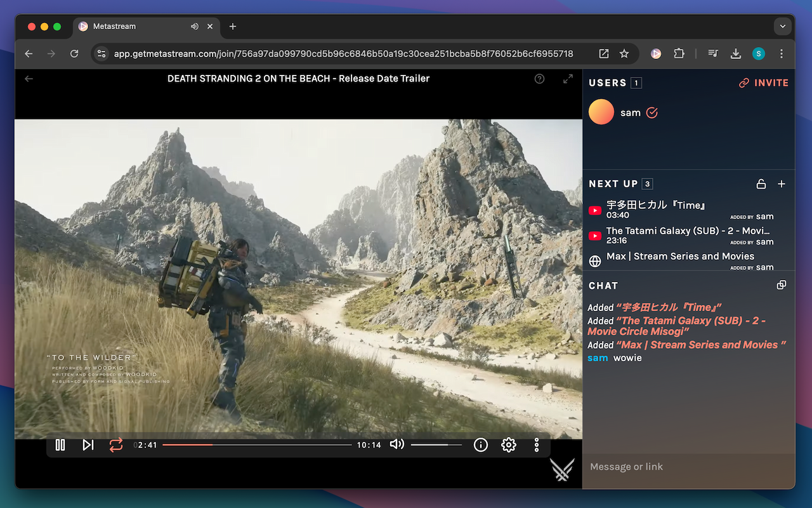Open tab search dropdown chevron
Image resolution: width=812 pixels, height=508 pixels.
pos(782,27)
